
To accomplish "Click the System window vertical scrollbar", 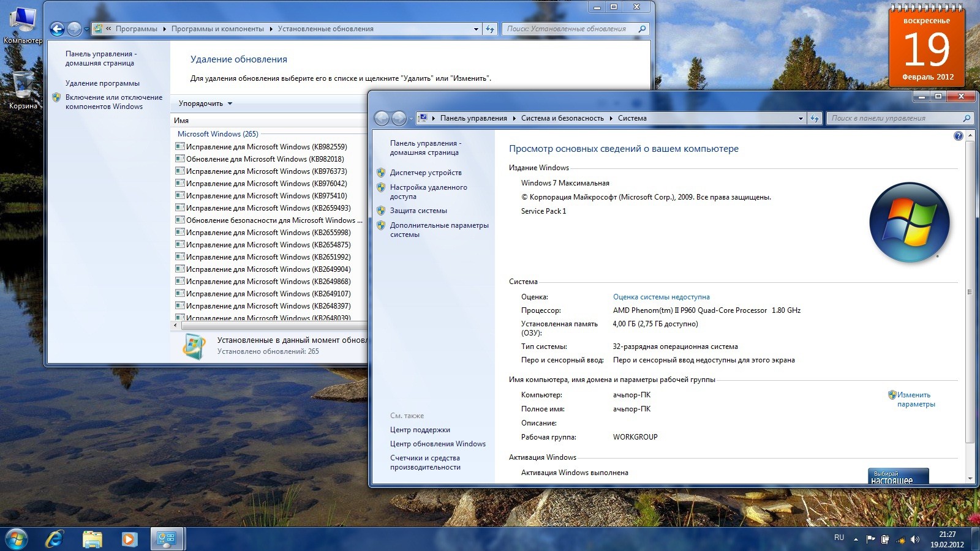I will click(970, 292).
